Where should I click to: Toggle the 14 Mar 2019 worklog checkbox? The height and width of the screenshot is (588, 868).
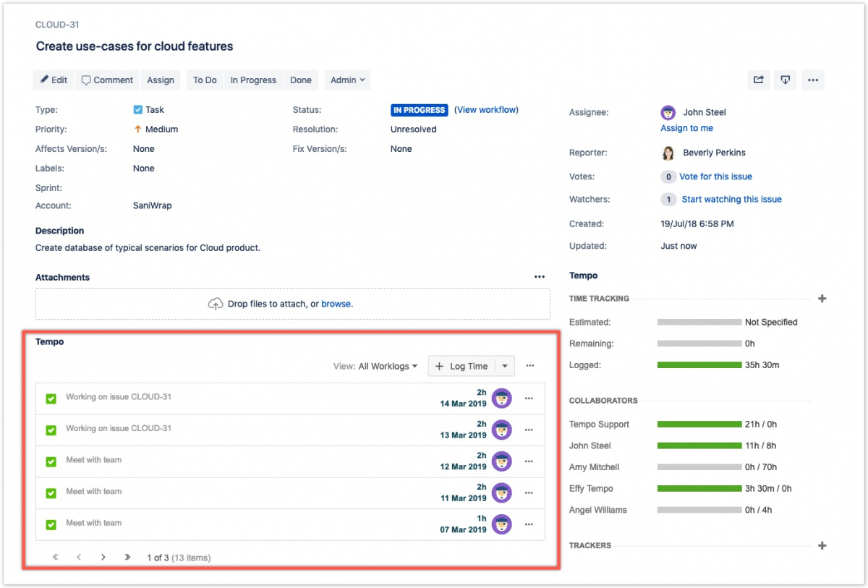tap(51, 399)
